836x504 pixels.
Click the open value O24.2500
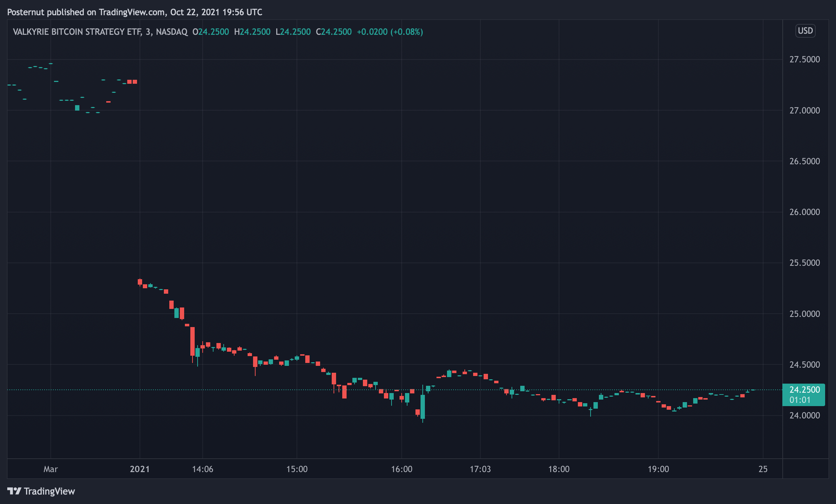(x=211, y=32)
